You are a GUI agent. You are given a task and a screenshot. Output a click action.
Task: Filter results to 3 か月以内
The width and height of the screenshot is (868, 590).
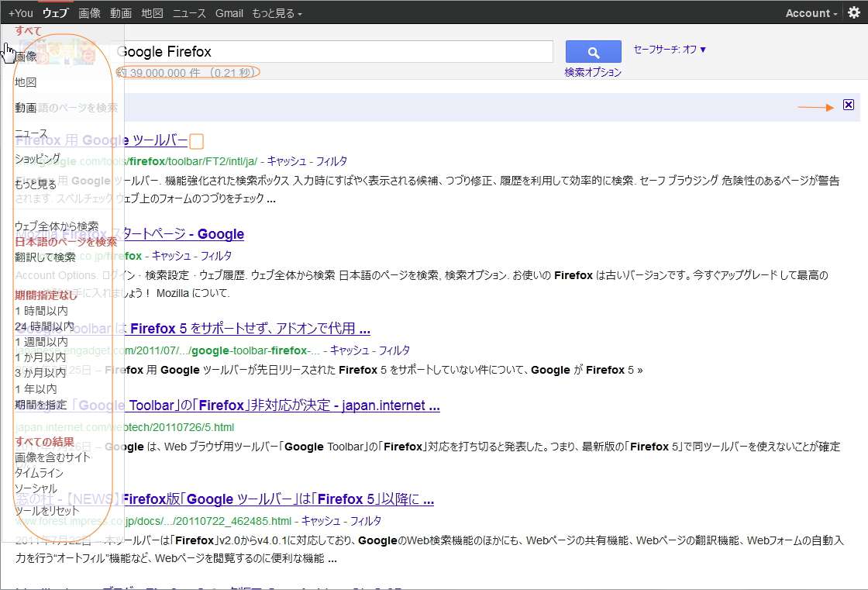[x=40, y=373]
